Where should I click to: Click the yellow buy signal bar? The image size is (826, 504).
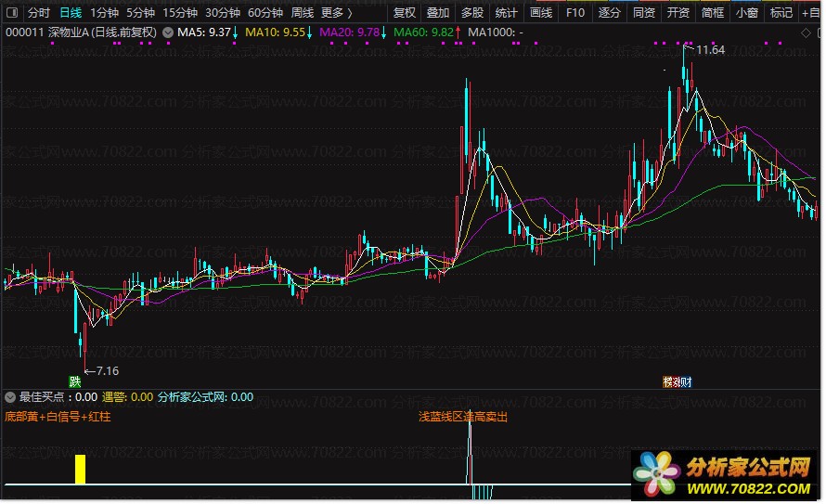point(80,470)
